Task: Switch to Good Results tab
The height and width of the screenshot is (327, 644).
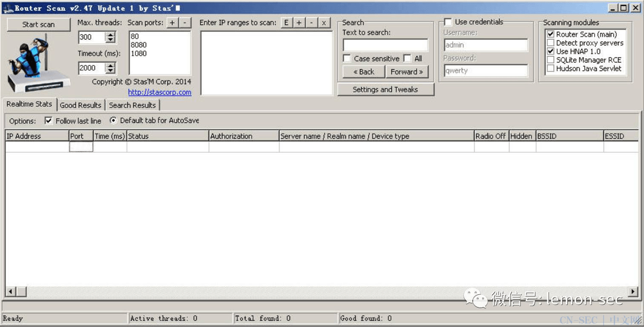Action: tap(80, 105)
